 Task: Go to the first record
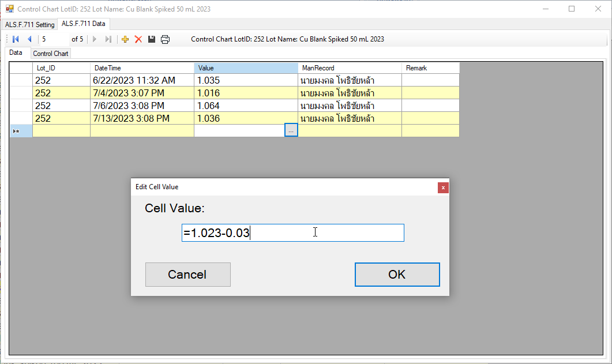(x=16, y=39)
